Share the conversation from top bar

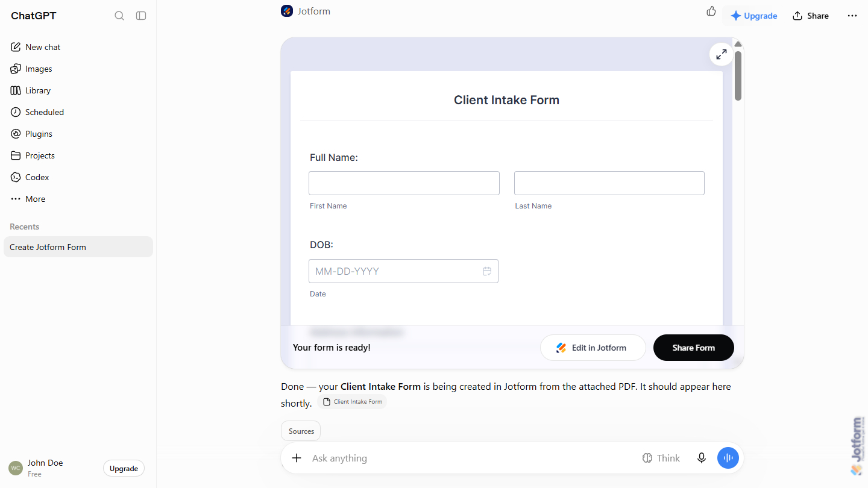tap(811, 16)
